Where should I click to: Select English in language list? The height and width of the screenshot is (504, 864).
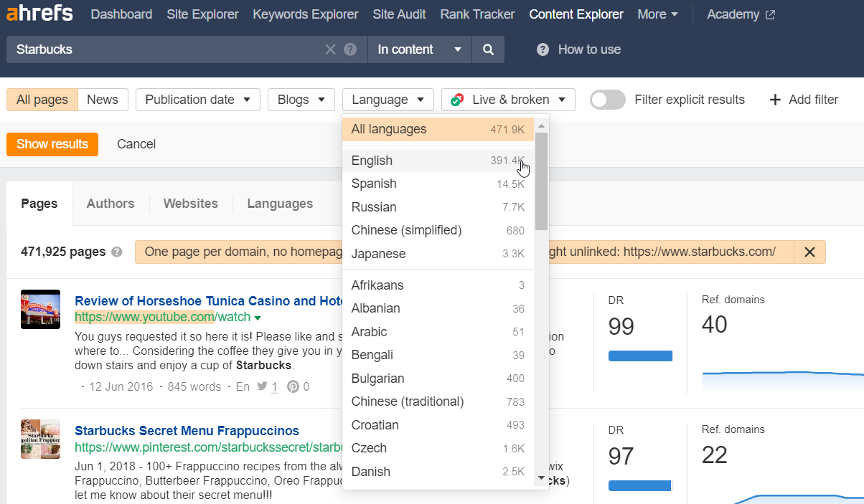point(438,161)
